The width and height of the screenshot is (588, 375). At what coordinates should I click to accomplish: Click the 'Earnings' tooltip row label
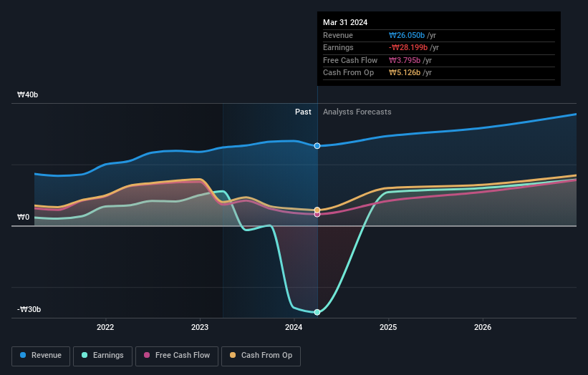[x=338, y=47]
